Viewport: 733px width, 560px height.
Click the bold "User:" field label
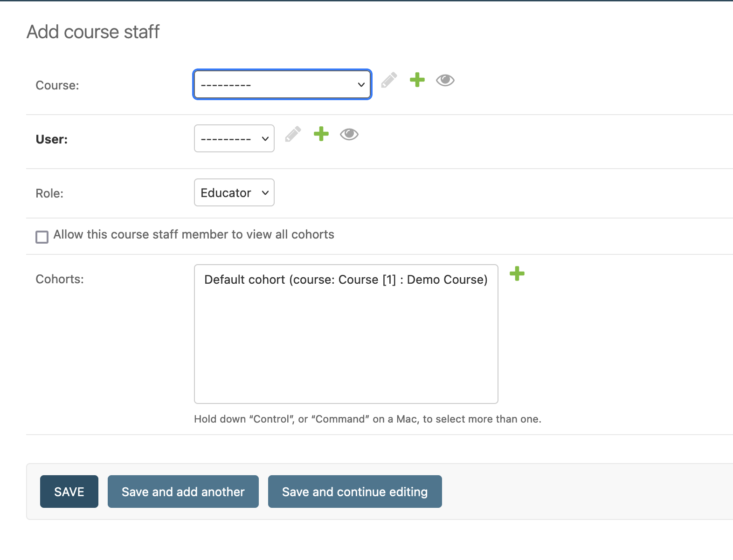[52, 139]
